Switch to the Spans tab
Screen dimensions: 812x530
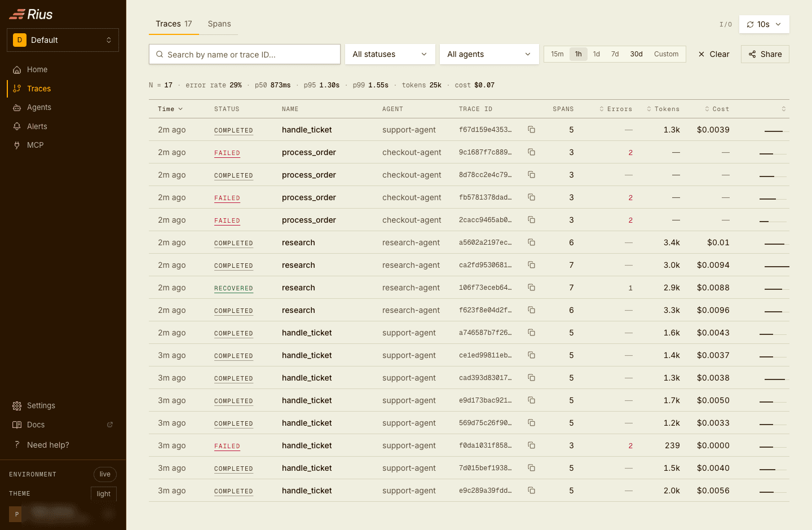tap(219, 24)
